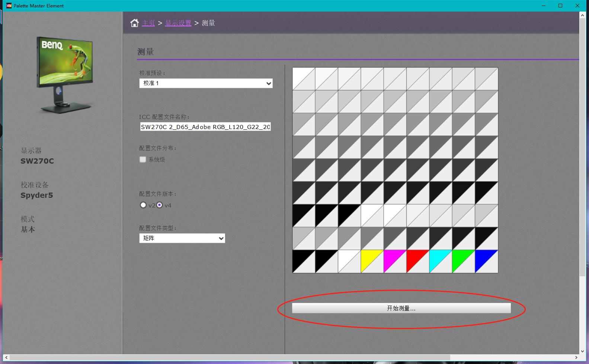Click the horizontal scrollbar right arrow
Screen dimensions: 589x364
click(576, 358)
